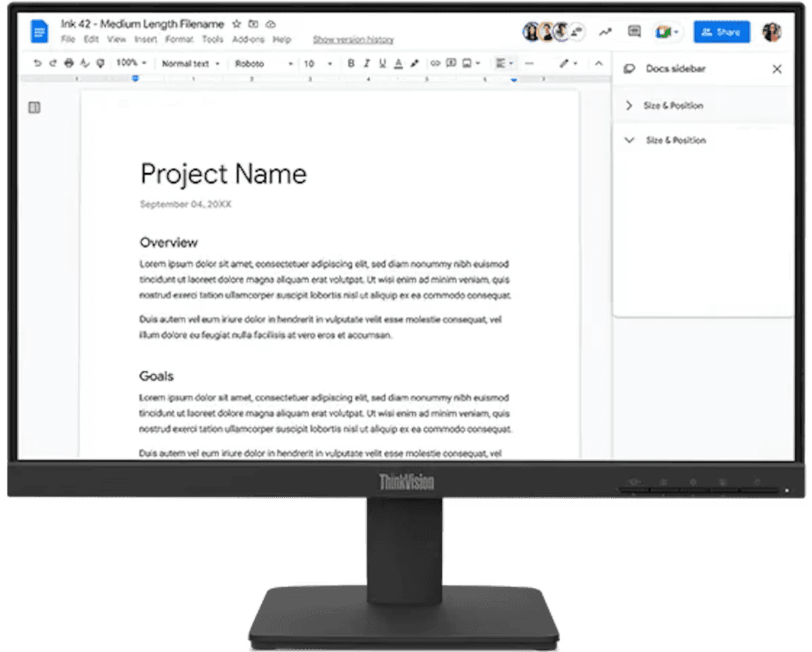The height and width of the screenshot is (652, 812).
Task: Open the insert image dropdown
Action: [471, 63]
